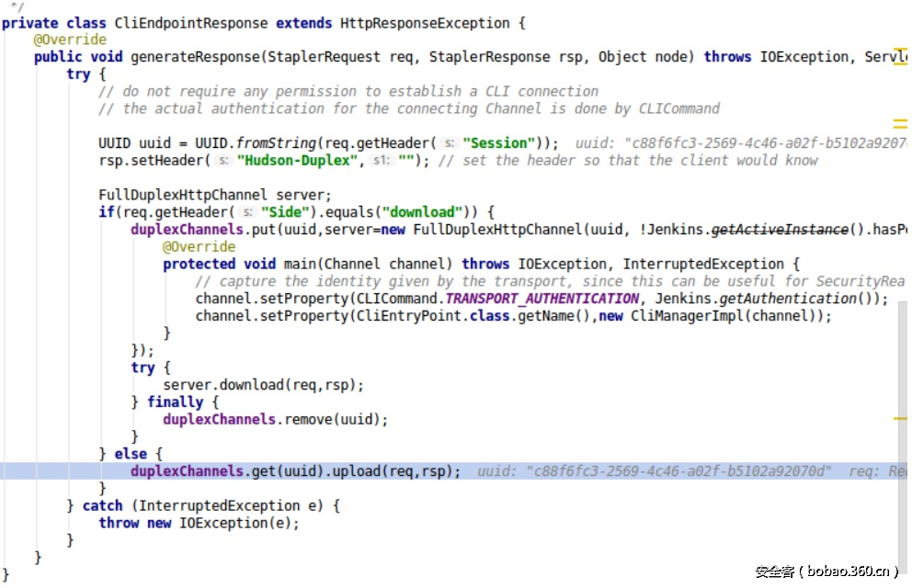The width and height of the screenshot is (912, 588).
Task: Click the server.download(req,rsp) call
Action: [x=263, y=385]
